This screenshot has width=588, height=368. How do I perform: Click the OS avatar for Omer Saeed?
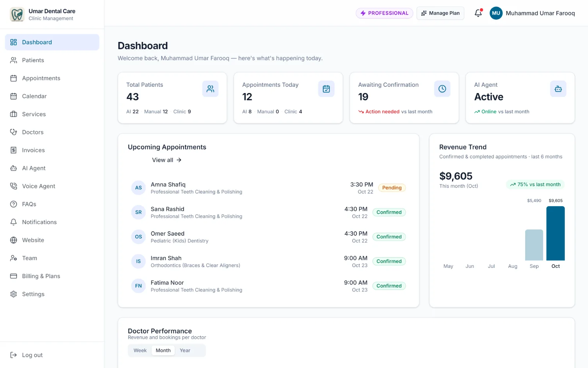pyautogui.click(x=139, y=237)
